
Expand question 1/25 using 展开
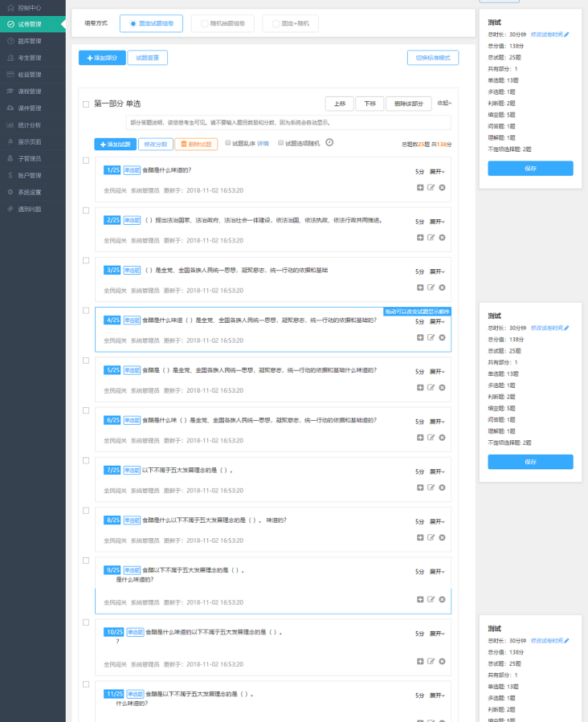[437, 172]
